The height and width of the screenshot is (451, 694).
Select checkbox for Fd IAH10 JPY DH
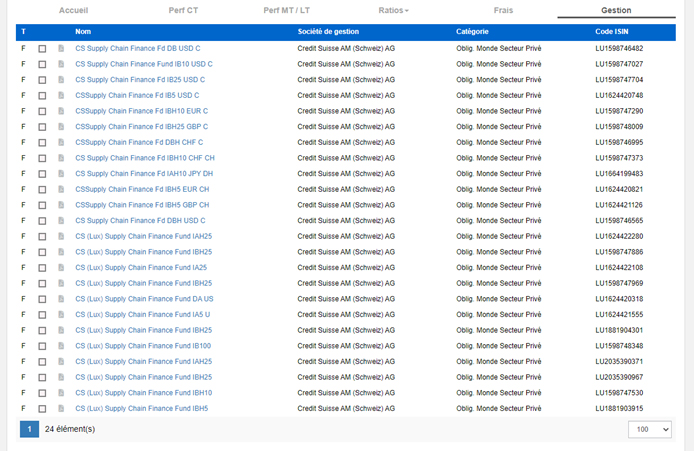click(x=42, y=174)
